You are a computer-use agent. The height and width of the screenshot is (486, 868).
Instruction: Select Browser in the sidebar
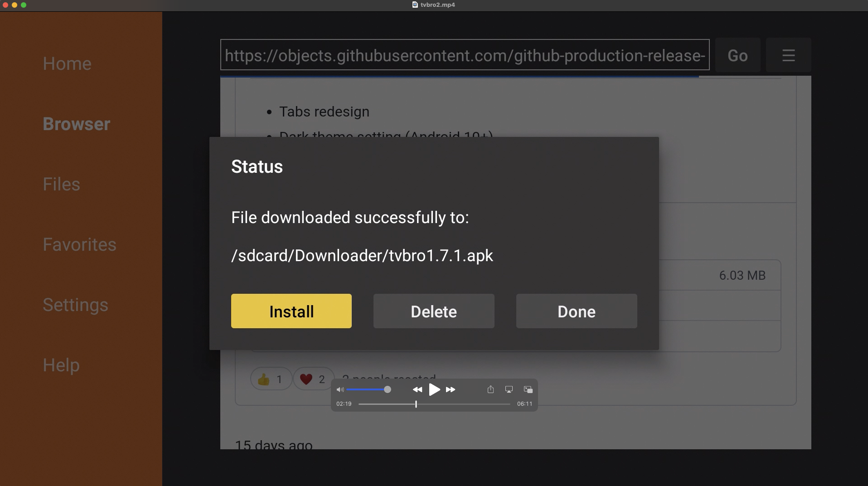coord(77,124)
